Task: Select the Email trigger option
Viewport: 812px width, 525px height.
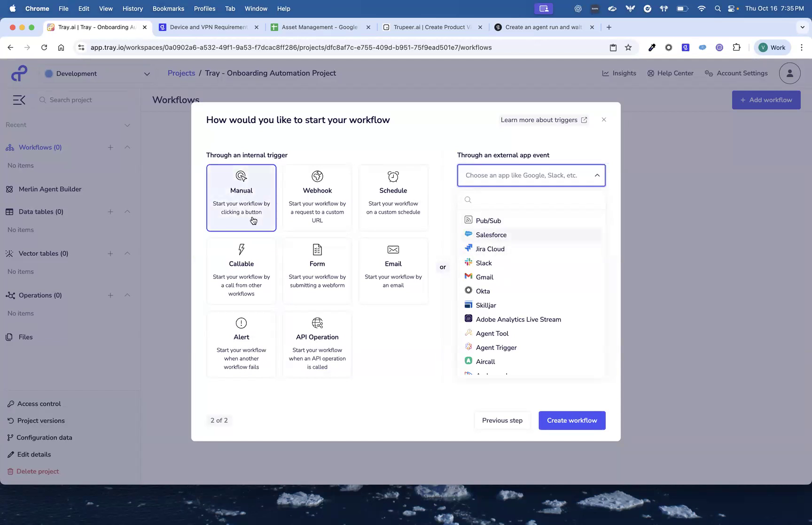Action: click(x=393, y=270)
